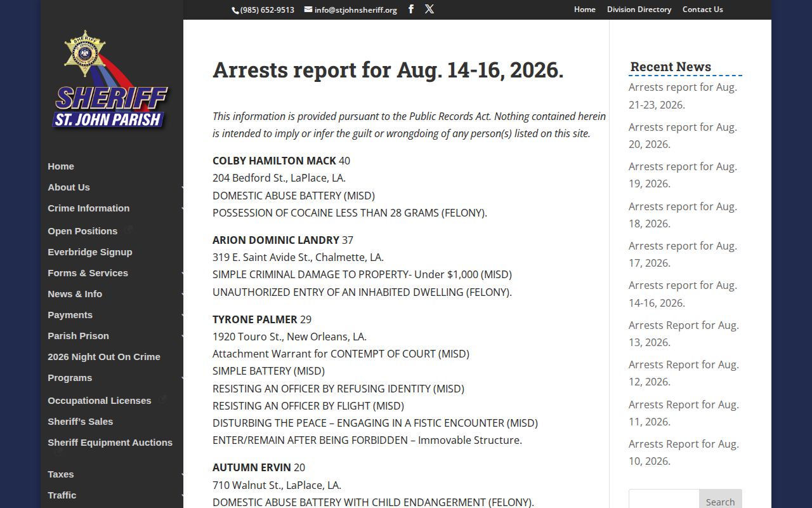Click the Occupational Licenses external link icon
The height and width of the screenshot is (508, 812).
162,399
